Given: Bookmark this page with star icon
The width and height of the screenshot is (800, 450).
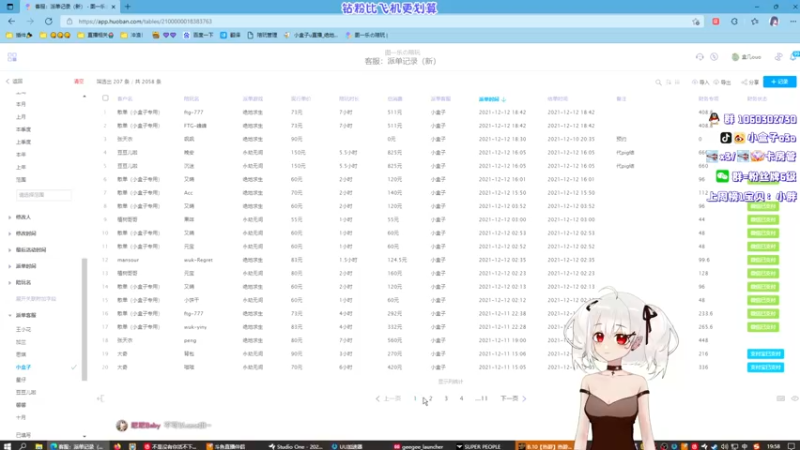Looking at the screenshot, I should pos(696,21).
